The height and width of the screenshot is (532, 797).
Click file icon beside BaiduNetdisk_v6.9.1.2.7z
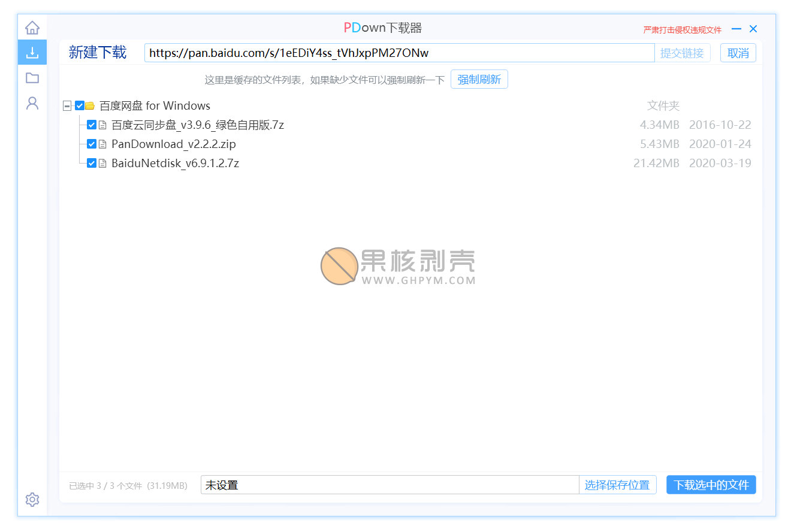102,164
